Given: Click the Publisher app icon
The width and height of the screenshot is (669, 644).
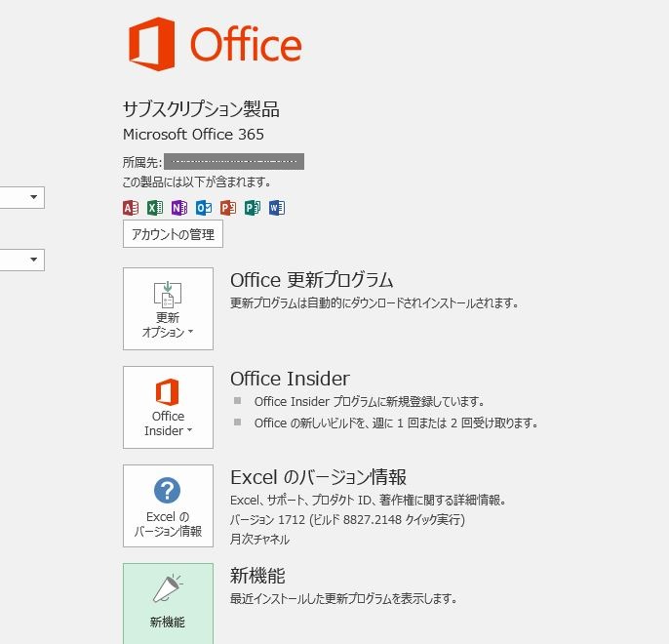Looking at the screenshot, I should pyautogui.click(x=253, y=208).
